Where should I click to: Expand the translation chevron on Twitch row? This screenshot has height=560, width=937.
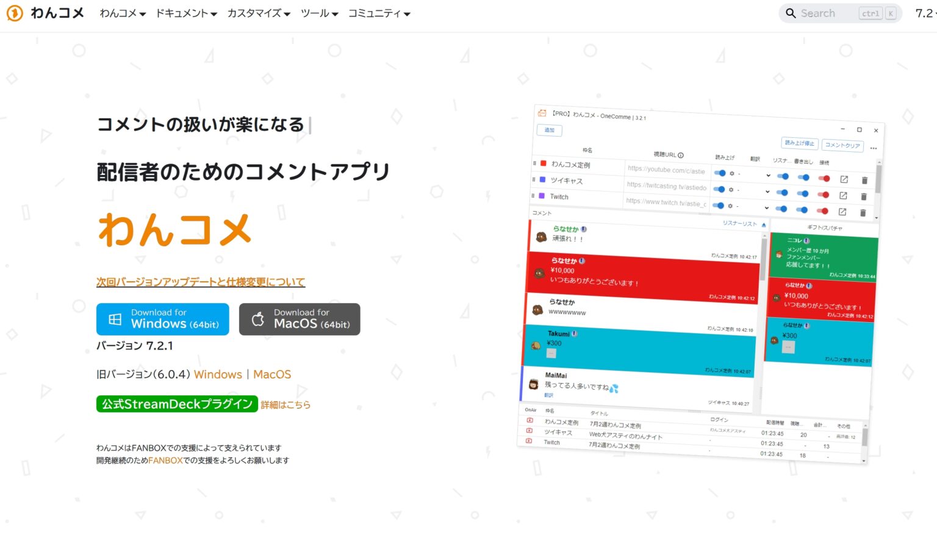click(767, 207)
